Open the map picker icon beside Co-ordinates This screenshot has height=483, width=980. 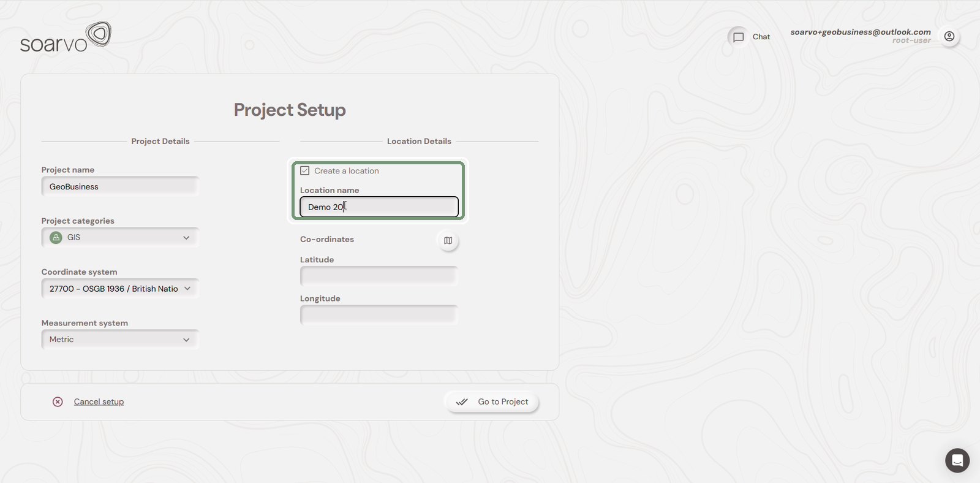[448, 240]
